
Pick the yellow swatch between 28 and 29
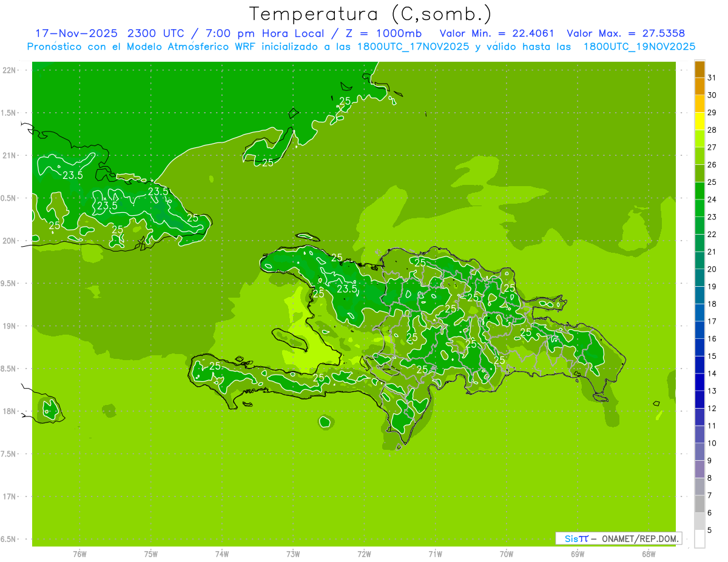[x=699, y=121]
